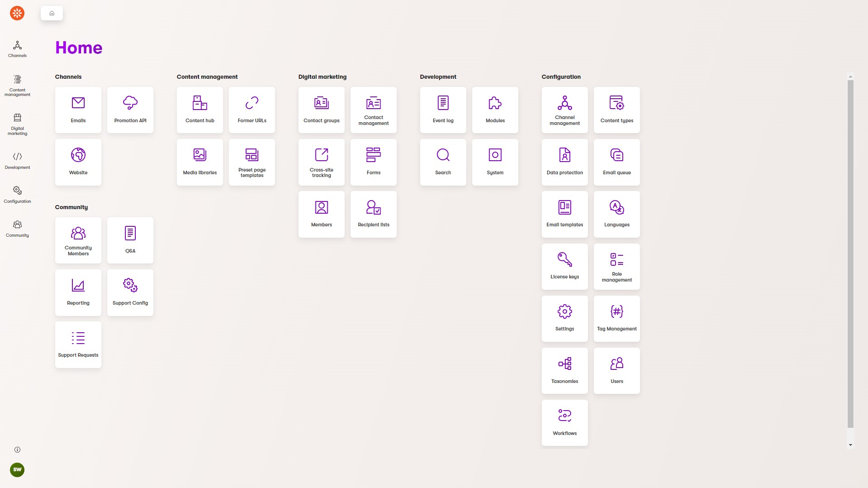Open the Workflows tile
This screenshot has width=868, height=488.
coord(565,423)
